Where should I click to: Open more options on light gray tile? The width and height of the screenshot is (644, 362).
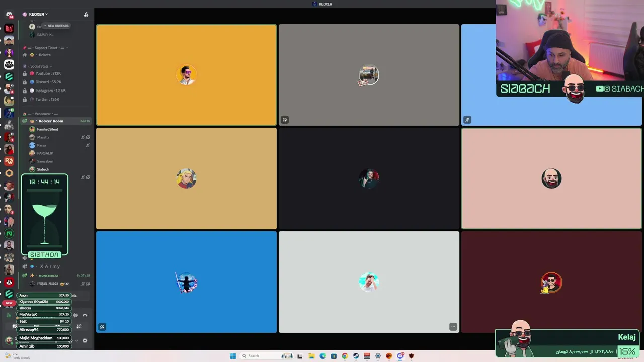[x=453, y=327]
